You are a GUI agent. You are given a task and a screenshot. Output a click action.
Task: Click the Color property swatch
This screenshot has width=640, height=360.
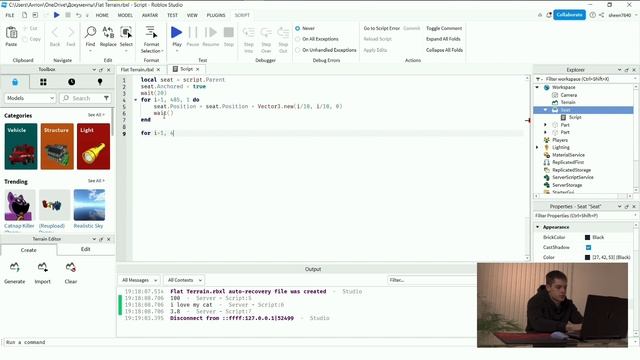587,257
